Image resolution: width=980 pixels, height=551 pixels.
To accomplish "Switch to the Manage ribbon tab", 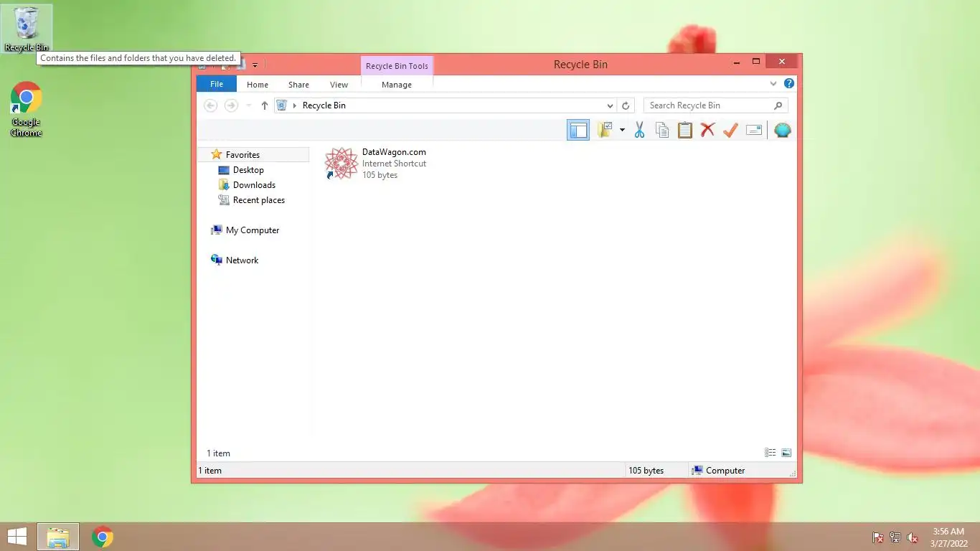I will click(x=397, y=85).
